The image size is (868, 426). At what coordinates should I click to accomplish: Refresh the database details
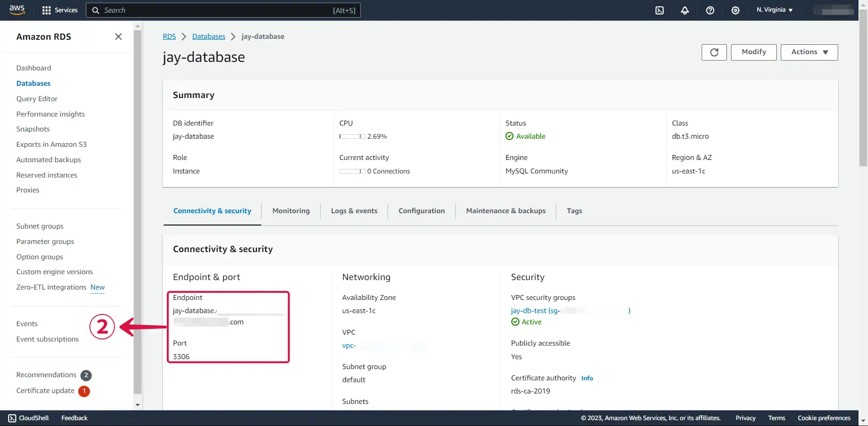pyautogui.click(x=714, y=52)
